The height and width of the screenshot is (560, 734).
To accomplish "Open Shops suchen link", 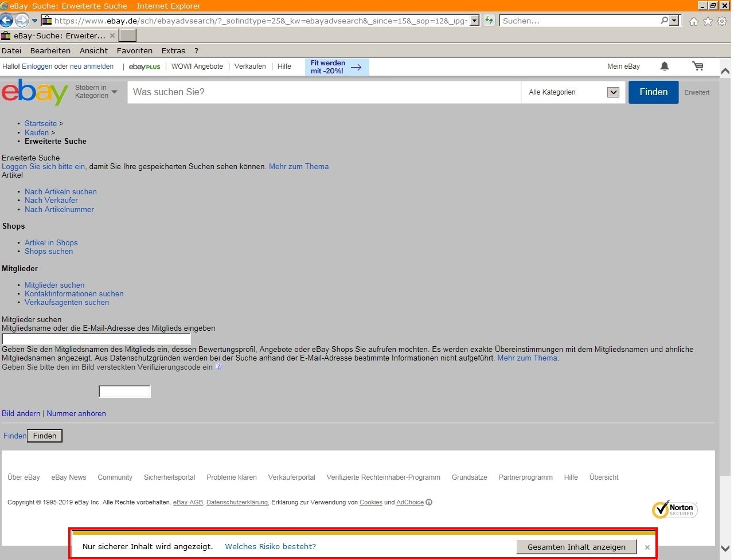I will click(x=49, y=251).
